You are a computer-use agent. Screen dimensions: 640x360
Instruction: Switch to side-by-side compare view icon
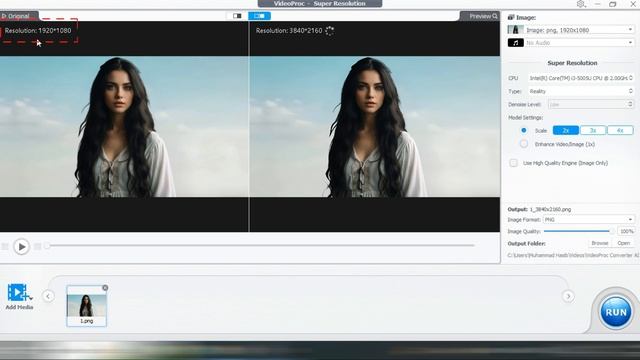[259, 16]
